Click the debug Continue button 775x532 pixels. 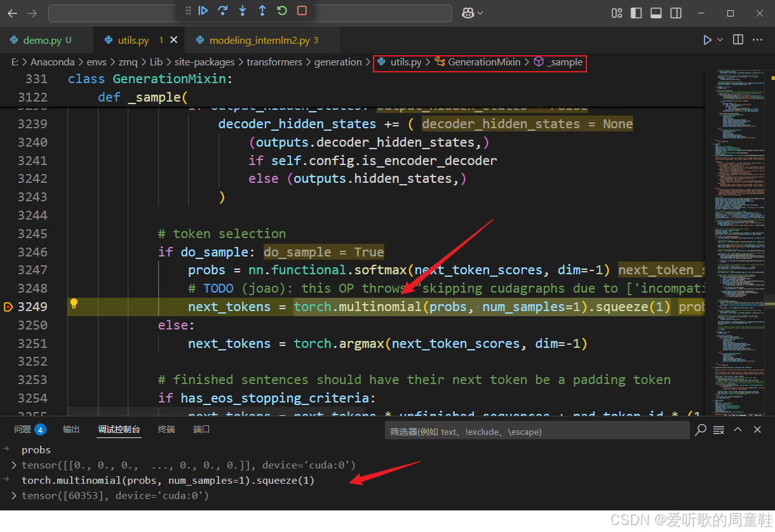[x=203, y=11]
